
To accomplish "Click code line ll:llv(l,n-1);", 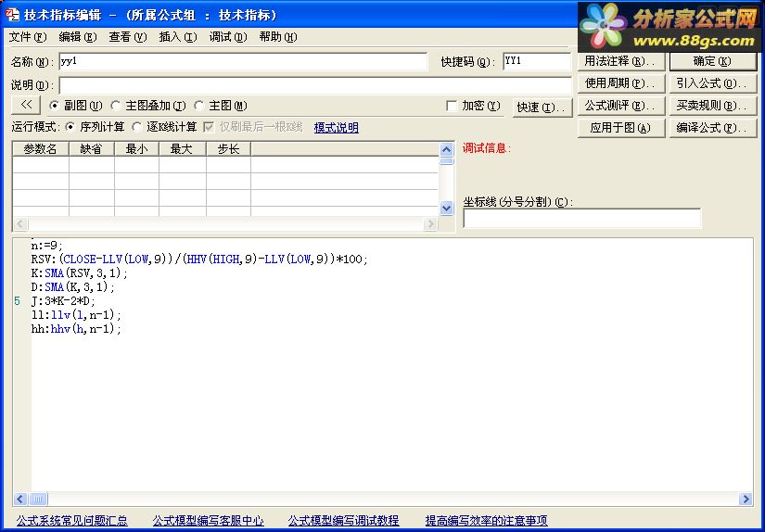I will 76,315.
